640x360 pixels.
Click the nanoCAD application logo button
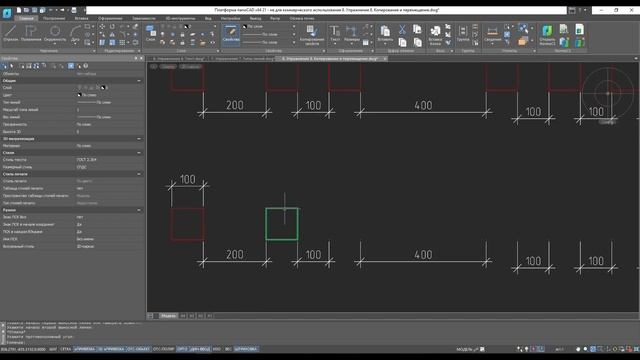pos(7,13)
